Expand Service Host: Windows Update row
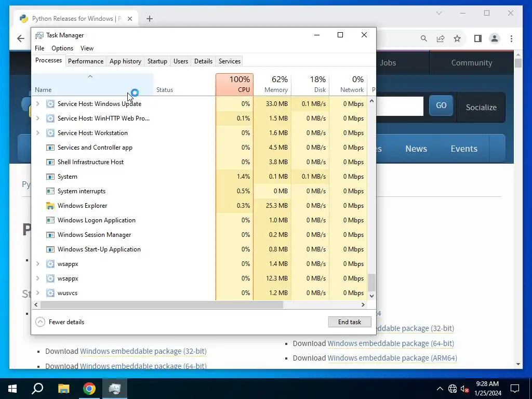Screen dimensions: 532x399 pyautogui.click(x=37, y=104)
